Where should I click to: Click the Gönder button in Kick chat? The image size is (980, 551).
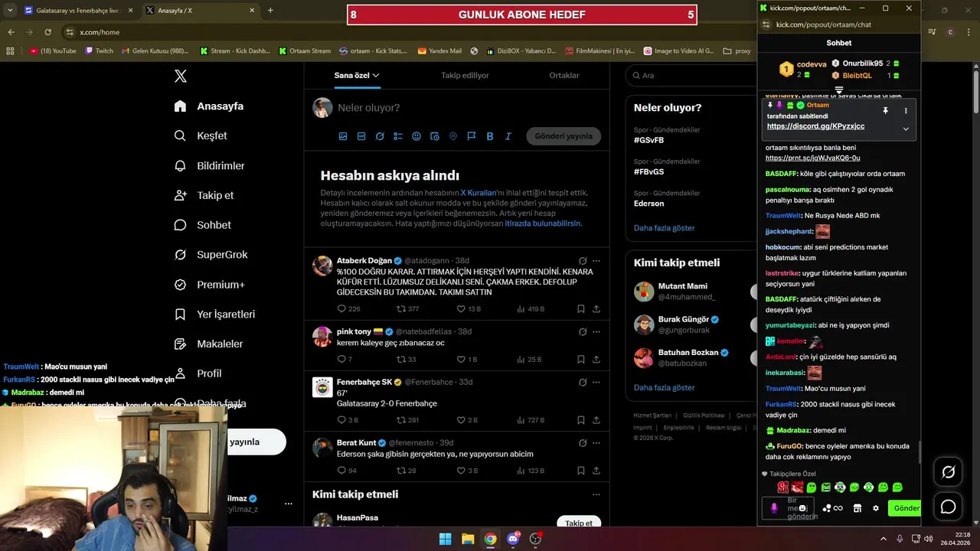(906, 508)
